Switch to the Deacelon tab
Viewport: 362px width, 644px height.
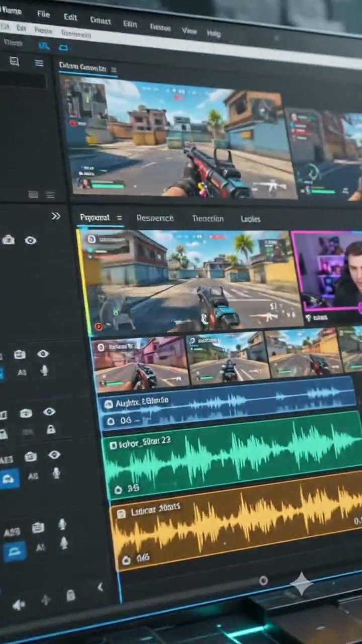pyautogui.click(x=208, y=218)
